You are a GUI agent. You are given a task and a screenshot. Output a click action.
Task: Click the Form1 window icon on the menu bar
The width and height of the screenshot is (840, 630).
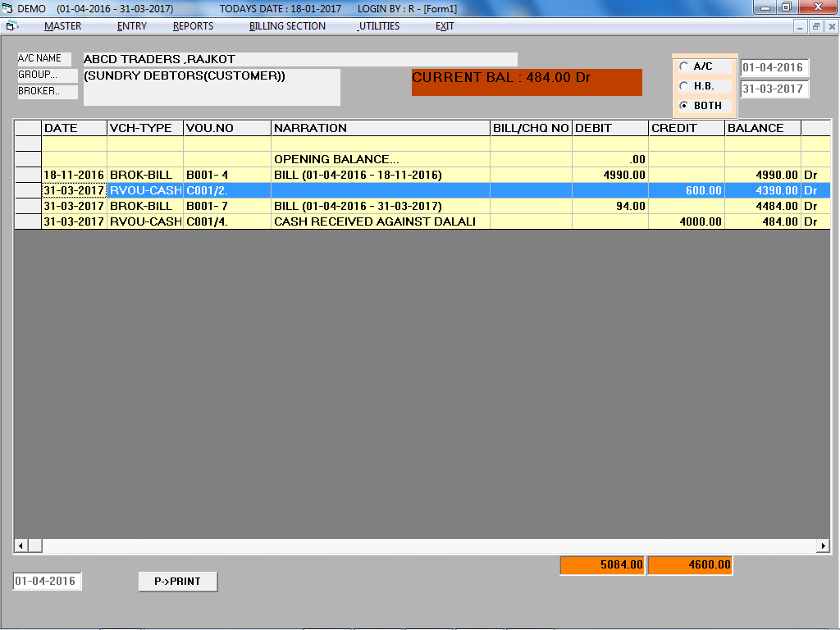11,25
